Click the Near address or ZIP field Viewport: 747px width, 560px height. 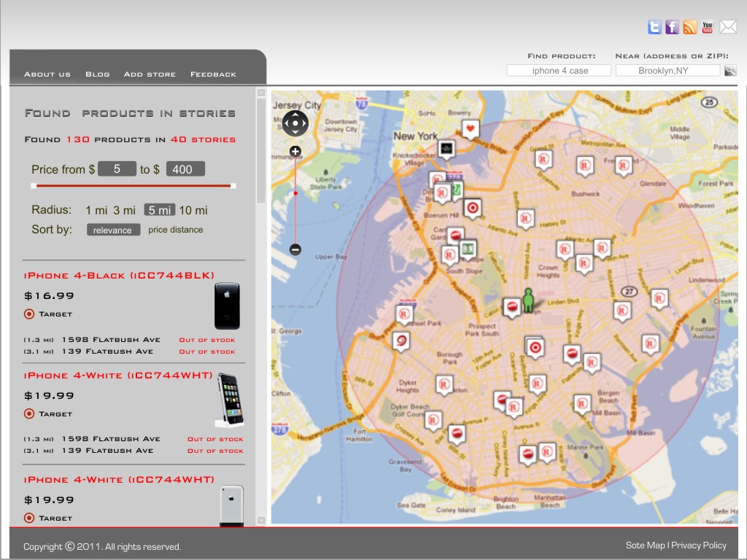[x=667, y=71]
